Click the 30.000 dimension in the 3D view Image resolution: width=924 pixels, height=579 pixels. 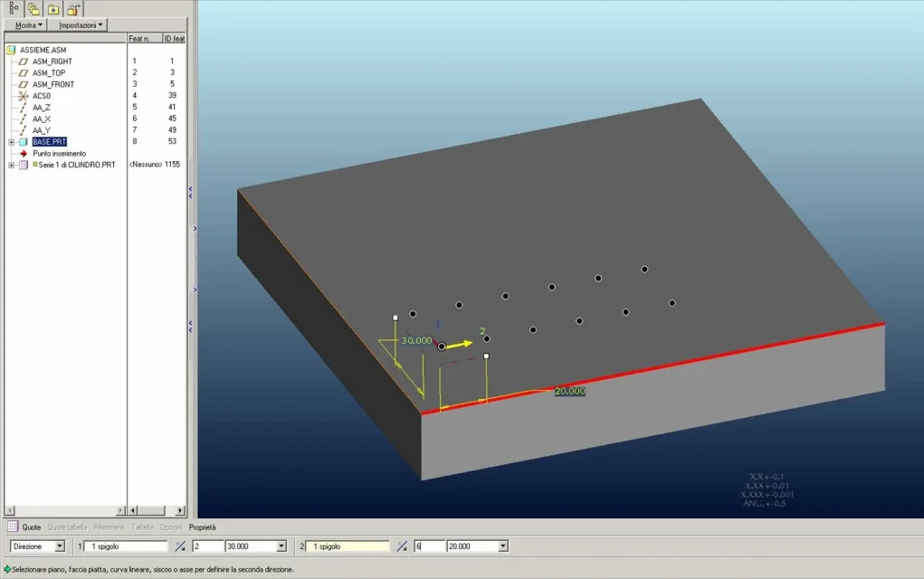[416, 340]
